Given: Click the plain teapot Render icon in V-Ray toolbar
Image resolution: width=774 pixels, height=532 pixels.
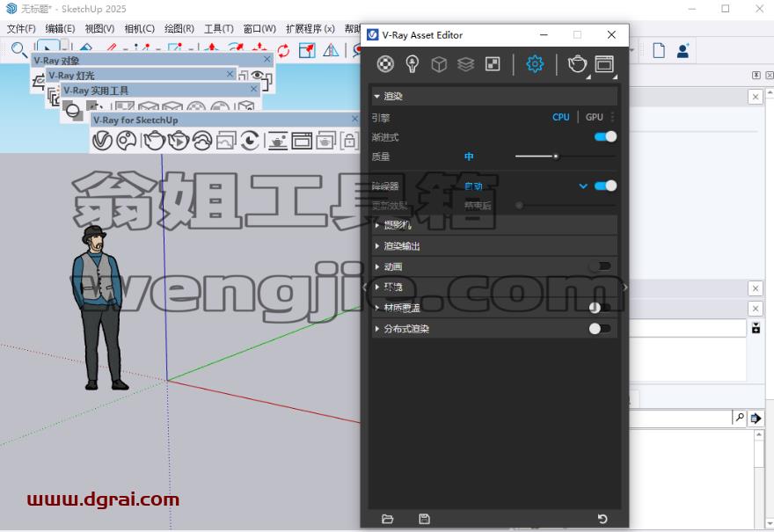Looking at the screenshot, I should coord(155,141).
